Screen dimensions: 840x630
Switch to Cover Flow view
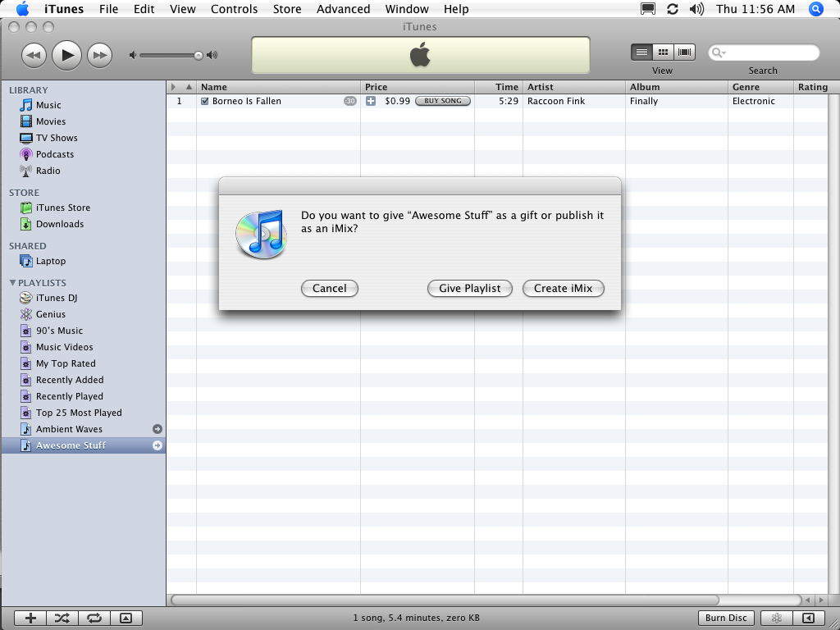[x=685, y=52]
